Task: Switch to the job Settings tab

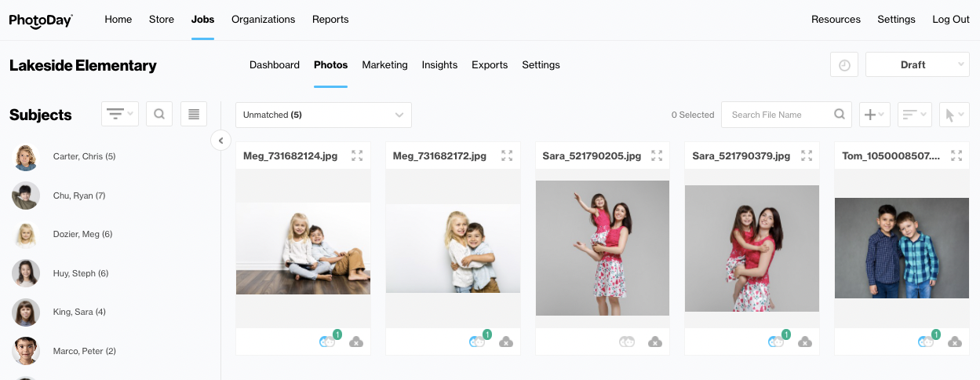Action: 541,65
